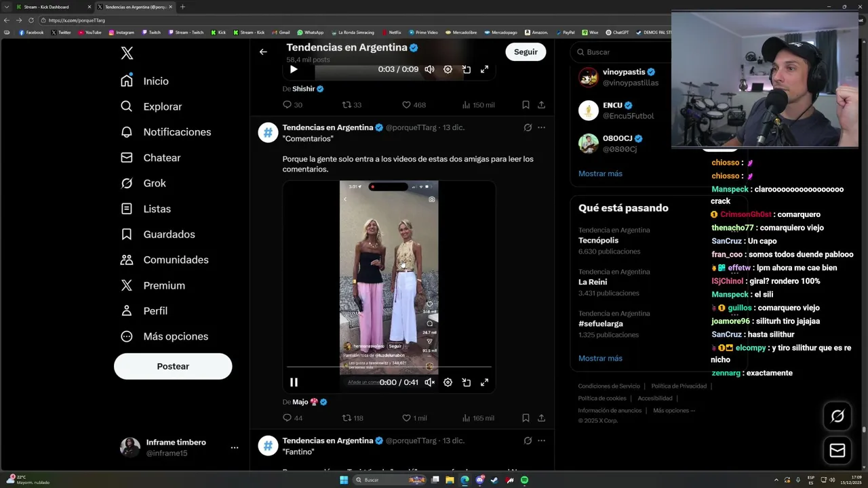Play the top video at 0:03
This screenshot has width=868, height=488.
(x=294, y=69)
